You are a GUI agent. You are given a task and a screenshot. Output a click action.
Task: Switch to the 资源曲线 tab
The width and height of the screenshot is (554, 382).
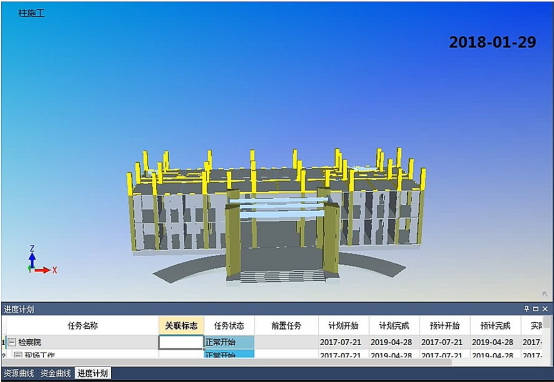19,373
